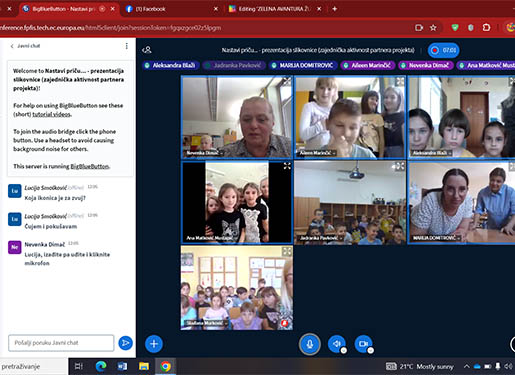Image resolution: width=515 pixels, height=375 pixels.
Task: Open the Extensions puzzle icon
Action: tap(486, 28)
